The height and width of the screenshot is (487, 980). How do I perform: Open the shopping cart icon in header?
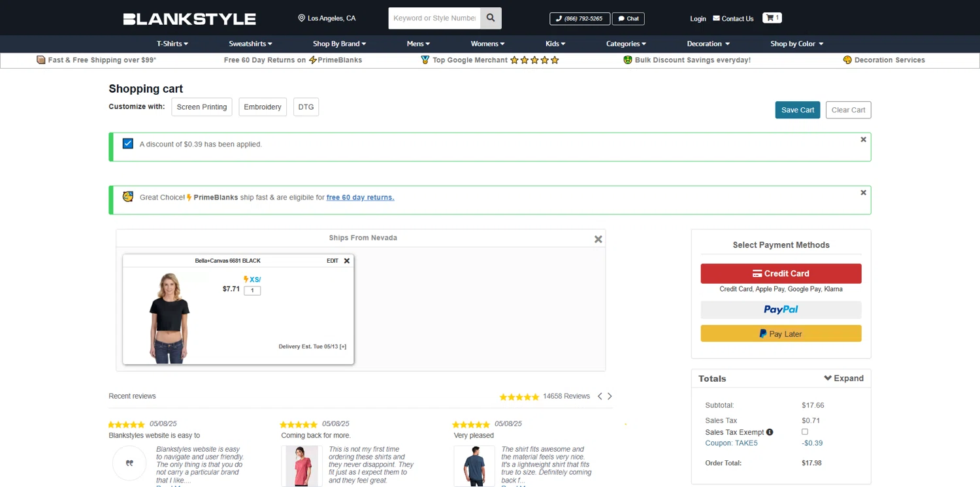pos(772,18)
